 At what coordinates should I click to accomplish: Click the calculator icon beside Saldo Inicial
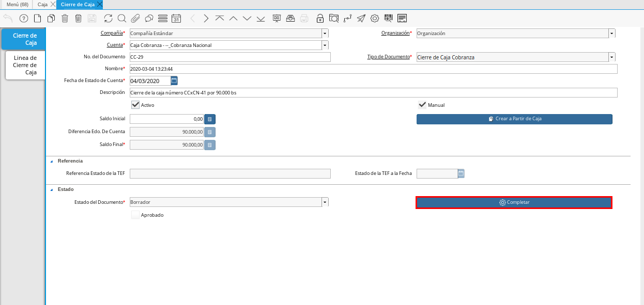(x=210, y=119)
